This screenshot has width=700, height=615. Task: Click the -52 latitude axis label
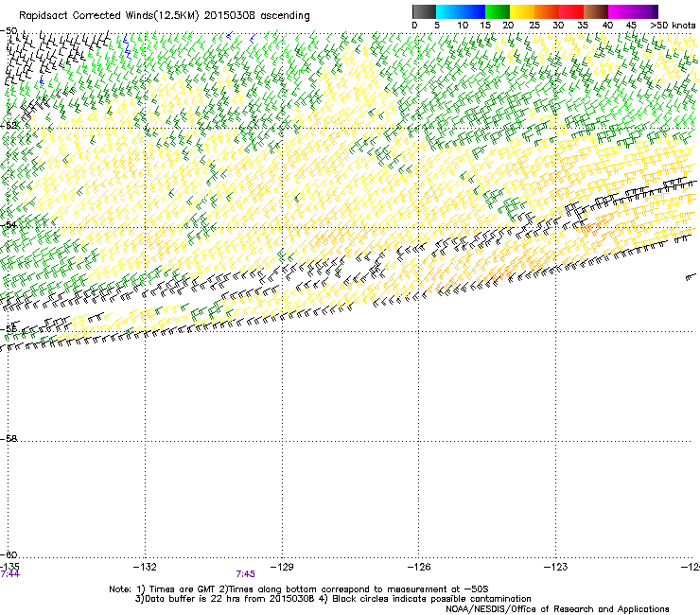click(9, 126)
